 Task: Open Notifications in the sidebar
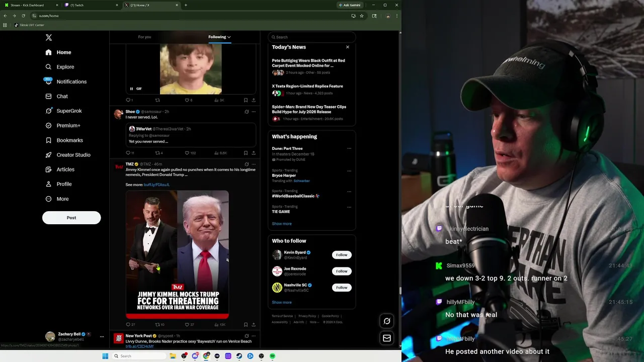tap(66, 81)
